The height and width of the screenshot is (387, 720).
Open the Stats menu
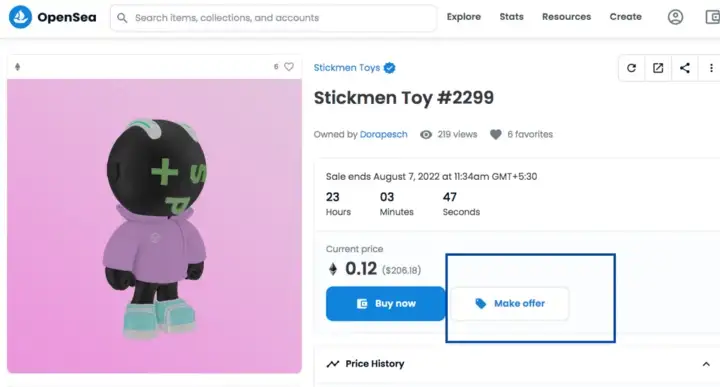point(512,17)
